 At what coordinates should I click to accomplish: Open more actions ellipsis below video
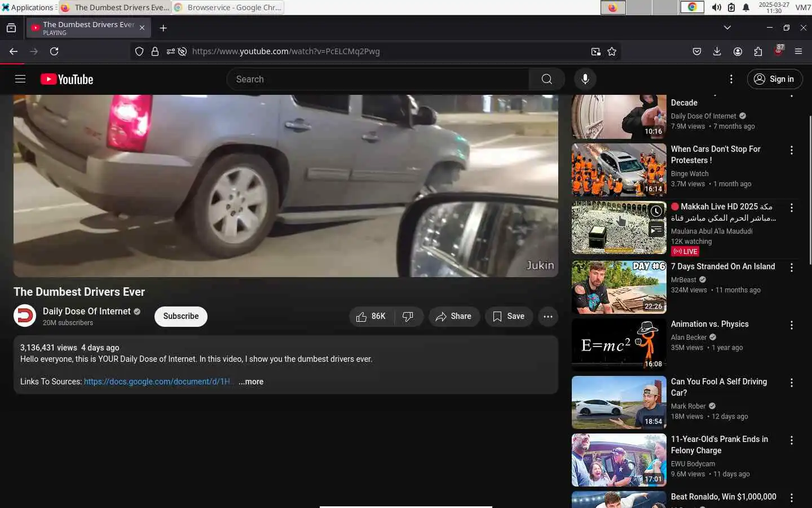[548, 317]
